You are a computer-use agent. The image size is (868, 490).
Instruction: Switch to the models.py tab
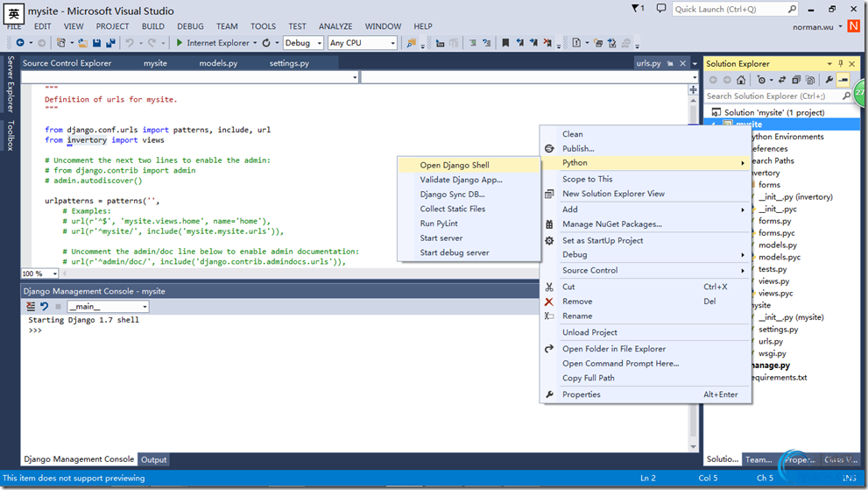(218, 63)
